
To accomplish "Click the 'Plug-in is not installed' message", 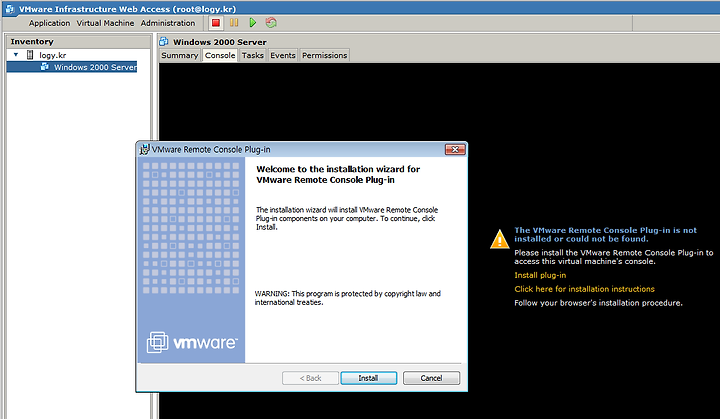I will [605, 234].
